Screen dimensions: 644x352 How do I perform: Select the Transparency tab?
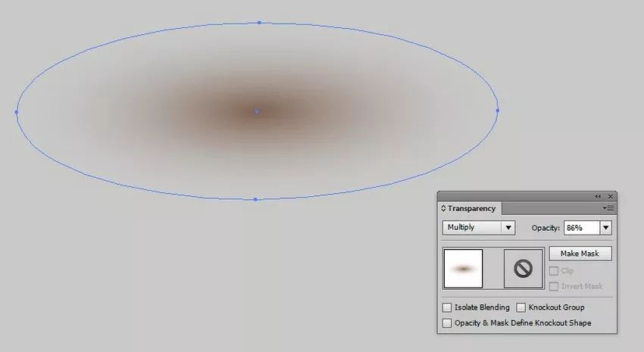point(471,208)
